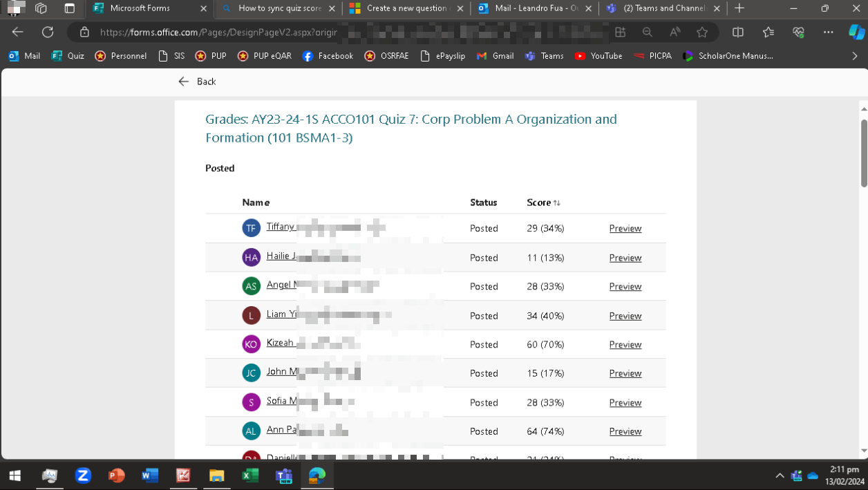Preview Tiffany's quiz response

625,229
